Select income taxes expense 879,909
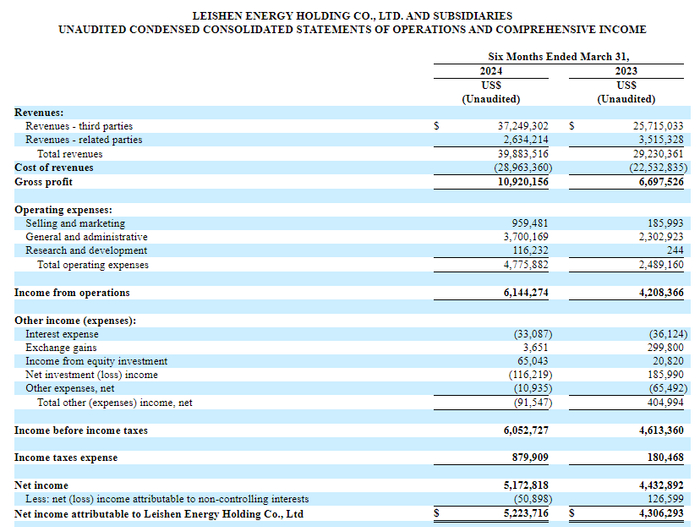 click(x=530, y=458)
